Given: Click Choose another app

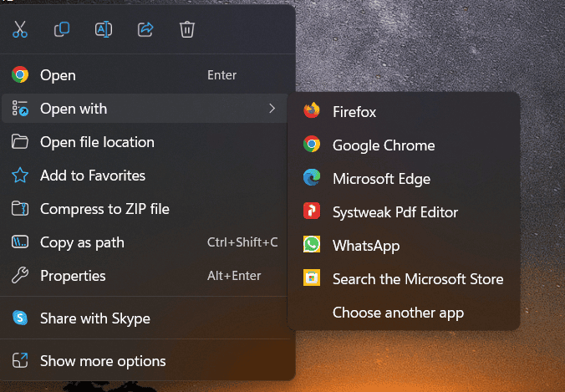Looking at the screenshot, I should pyautogui.click(x=398, y=313).
